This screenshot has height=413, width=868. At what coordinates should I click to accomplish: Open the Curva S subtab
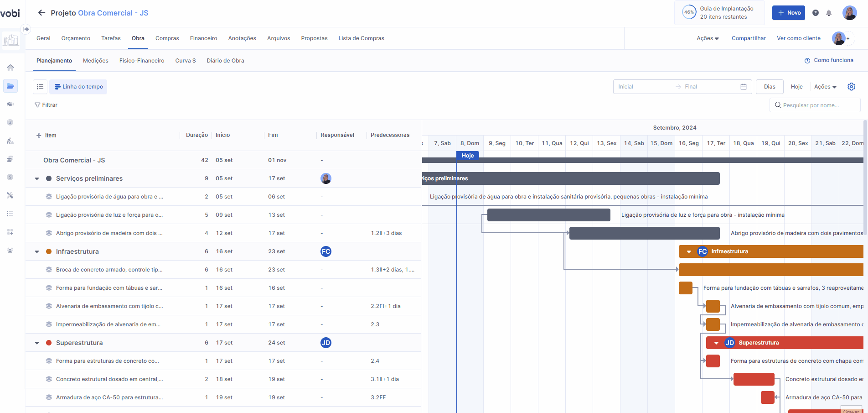pos(185,61)
